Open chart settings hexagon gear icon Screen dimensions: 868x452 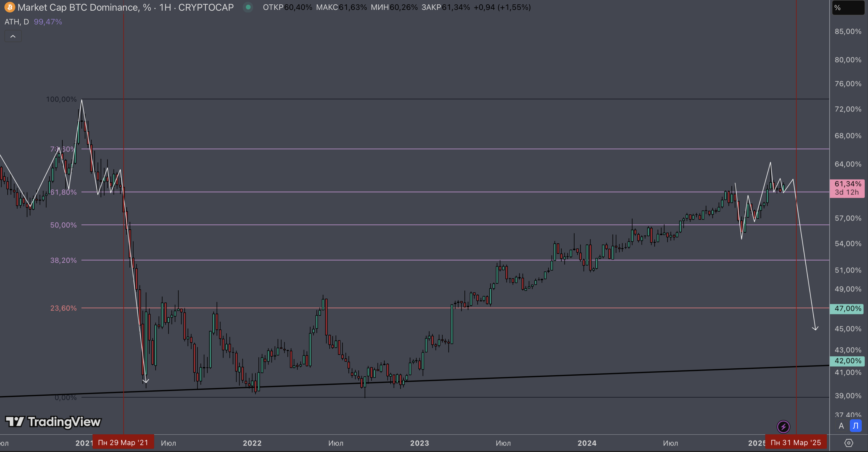849,443
